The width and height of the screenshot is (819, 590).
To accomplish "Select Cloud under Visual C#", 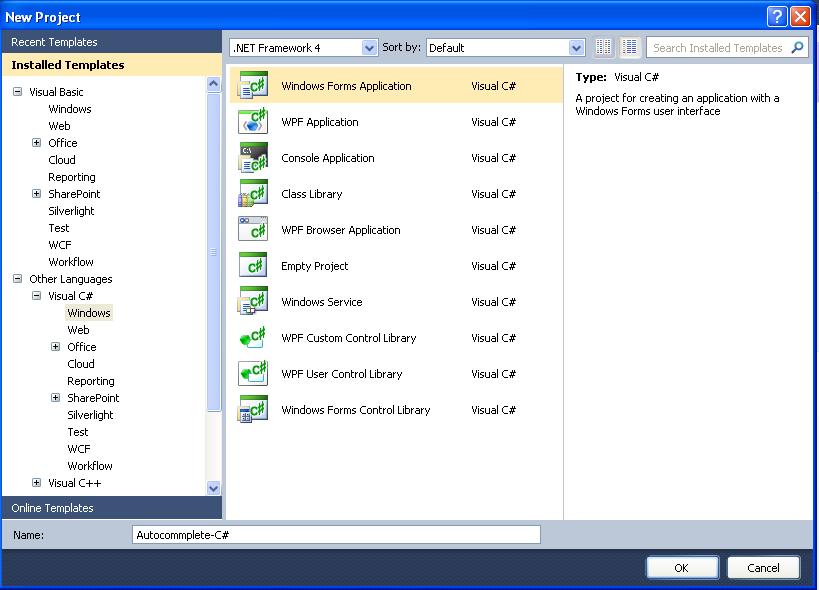I will pyautogui.click(x=80, y=364).
